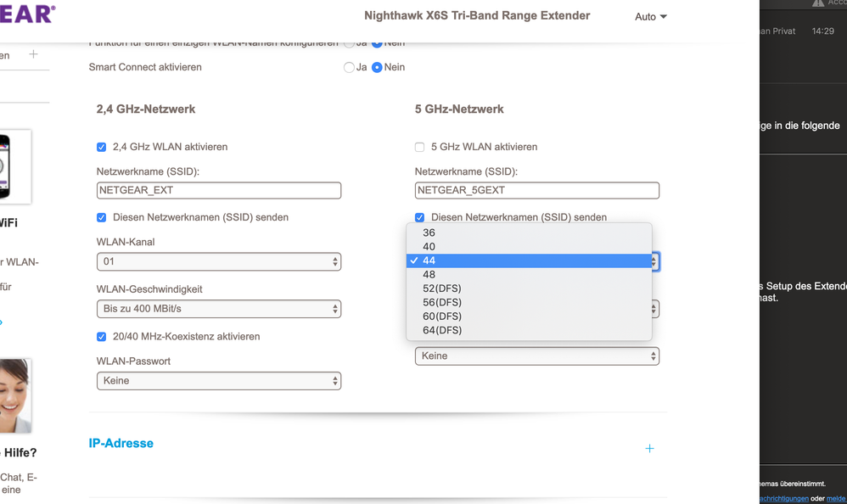
Task: Choose channel 36 from the list
Action: click(429, 232)
